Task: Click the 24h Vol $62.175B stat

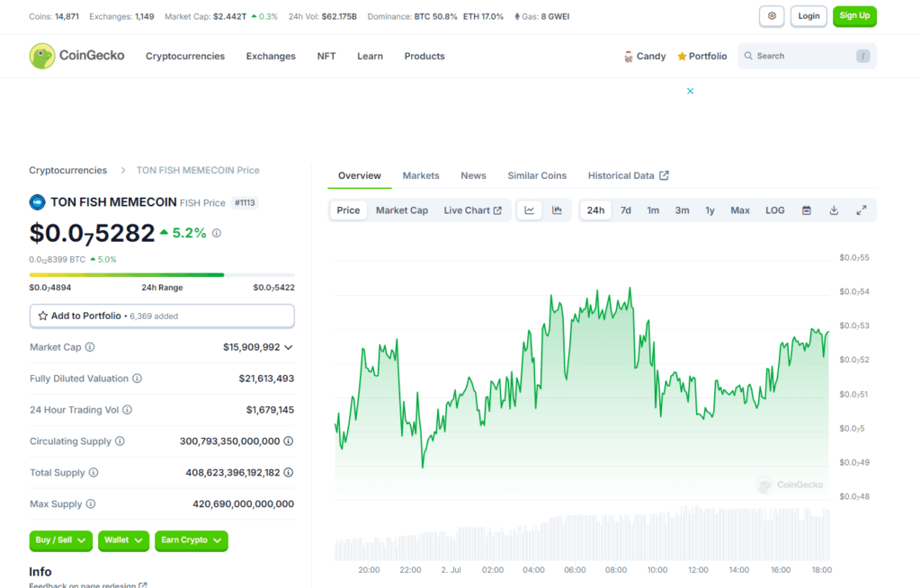Action: [323, 16]
